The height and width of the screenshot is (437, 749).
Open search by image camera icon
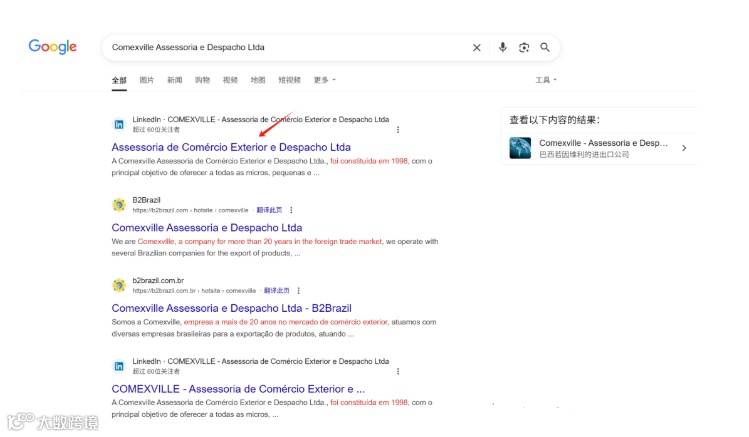[524, 47]
